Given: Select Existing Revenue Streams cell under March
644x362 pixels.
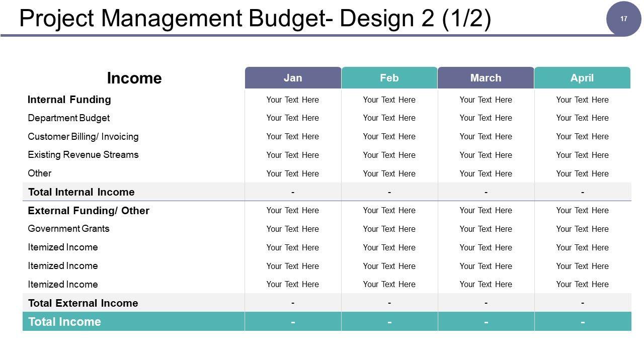Looking at the screenshot, I should 486,155.
